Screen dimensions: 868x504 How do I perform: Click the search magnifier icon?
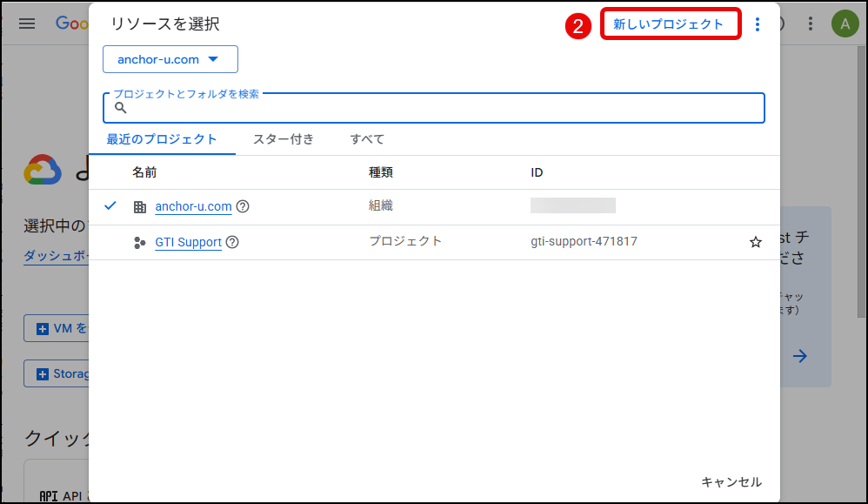point(121,108)
